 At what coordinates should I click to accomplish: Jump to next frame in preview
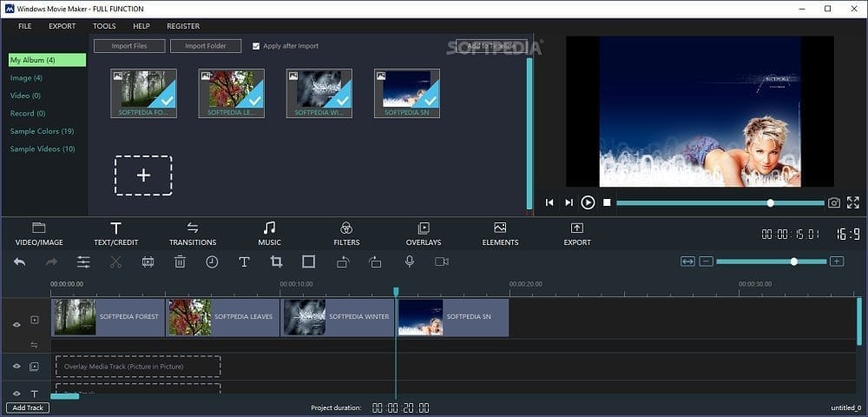click(x=569, y=202)
